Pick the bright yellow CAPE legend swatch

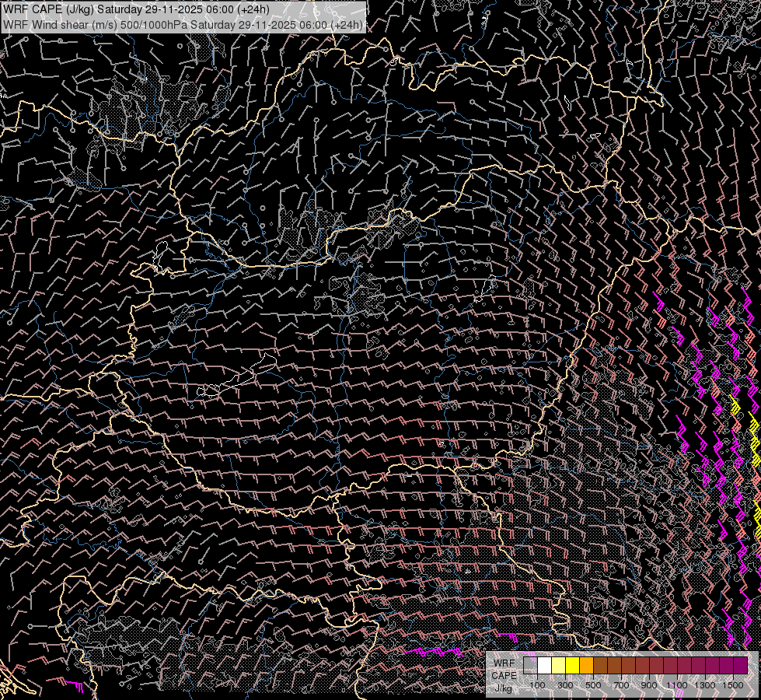573,666
